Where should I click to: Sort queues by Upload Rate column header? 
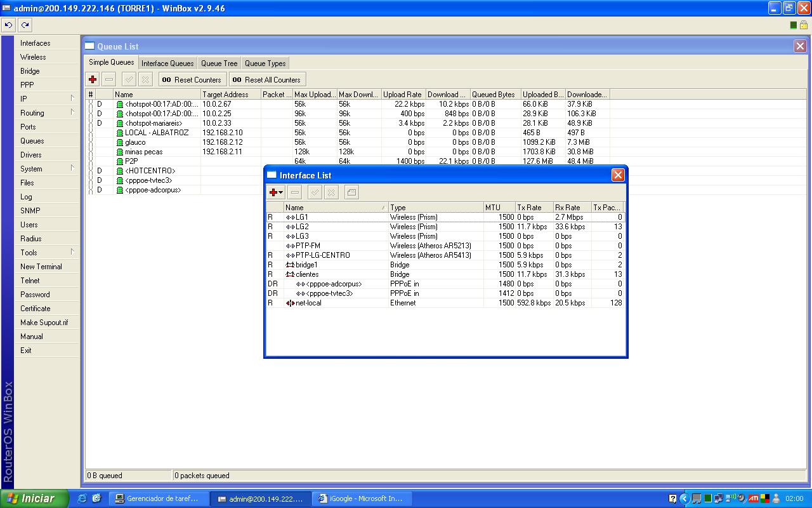pyautogui.click(x=403, y=95)
